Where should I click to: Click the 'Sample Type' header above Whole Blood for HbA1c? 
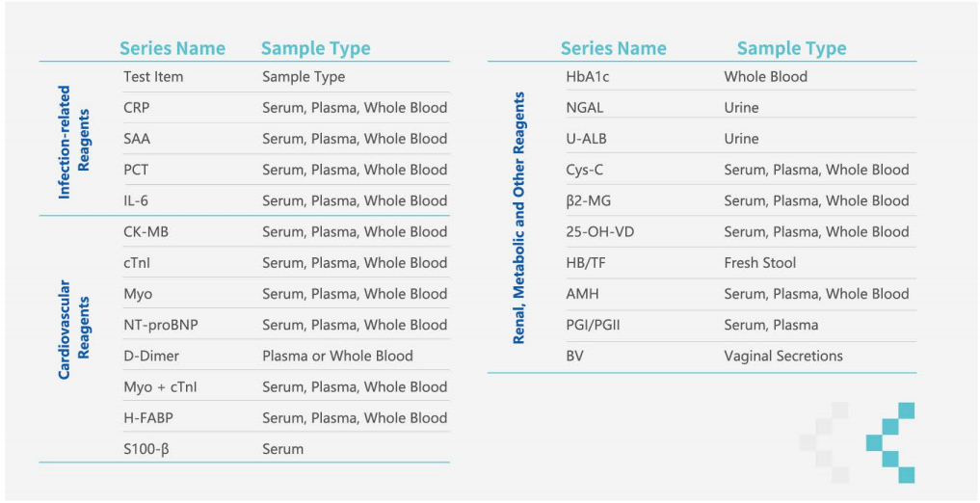click(x=791, y=48)
